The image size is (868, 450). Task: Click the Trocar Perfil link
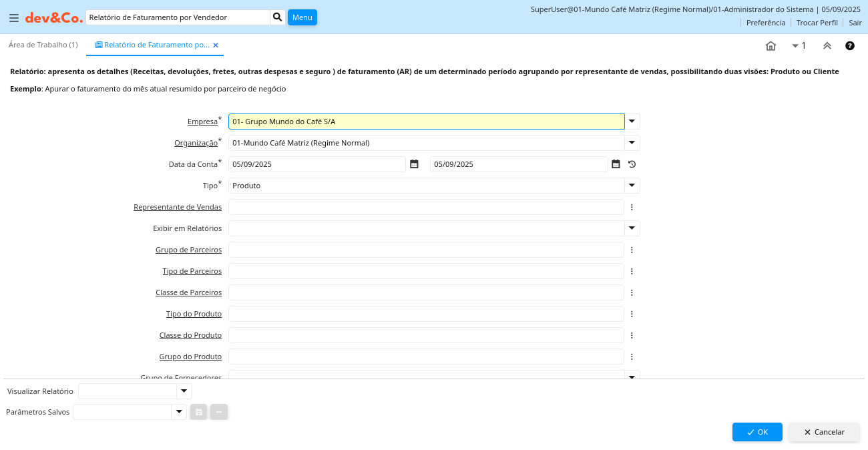pos(817,23)
